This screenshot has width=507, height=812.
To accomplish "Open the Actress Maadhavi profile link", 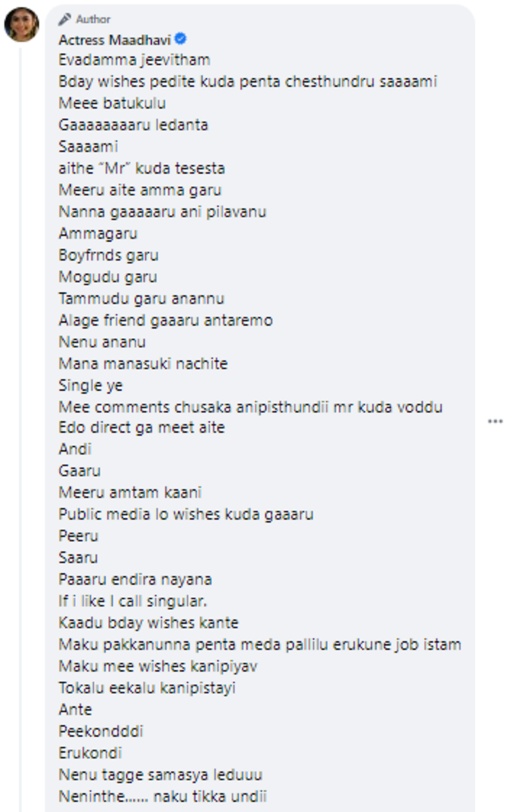I will 114,40.
